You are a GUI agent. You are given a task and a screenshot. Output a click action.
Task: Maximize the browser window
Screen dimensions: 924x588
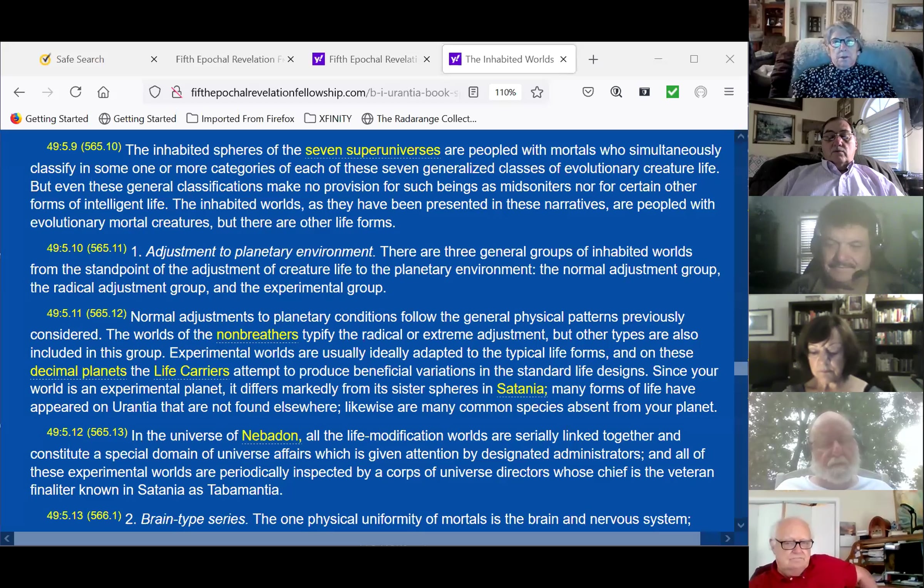tap(694, 59)
